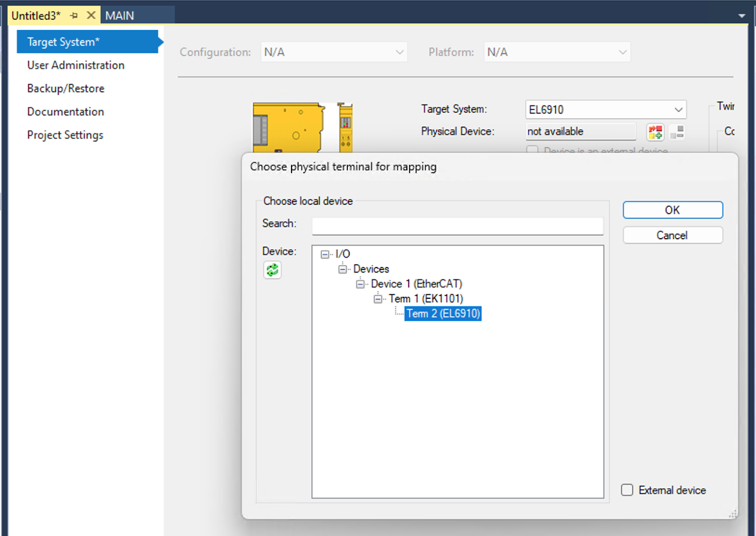Click the green refresh devices icon
Screen dimensions: 756x536
[x=272, y=270]
